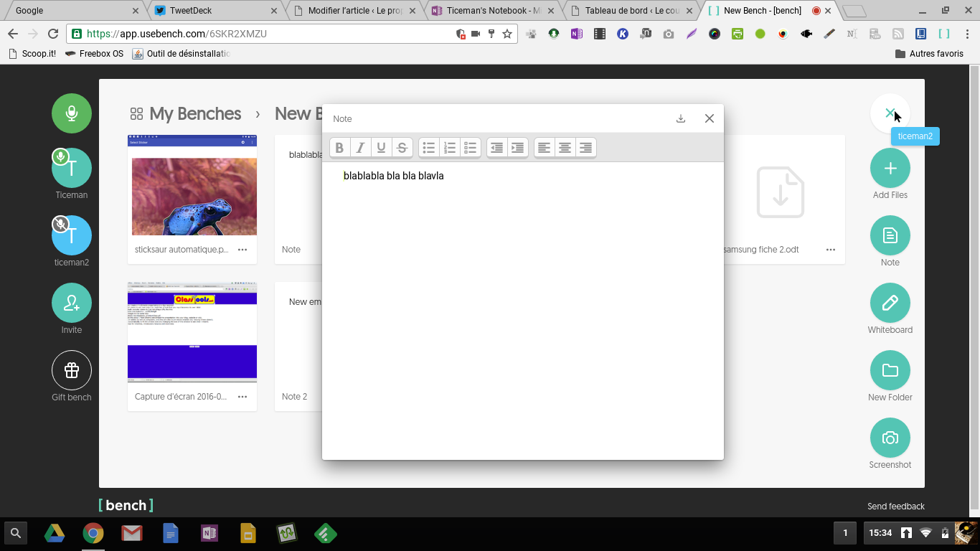Screen dimensions: 980x551
Task: Open a new Whiteboard
Action: [x=890, y=303]
